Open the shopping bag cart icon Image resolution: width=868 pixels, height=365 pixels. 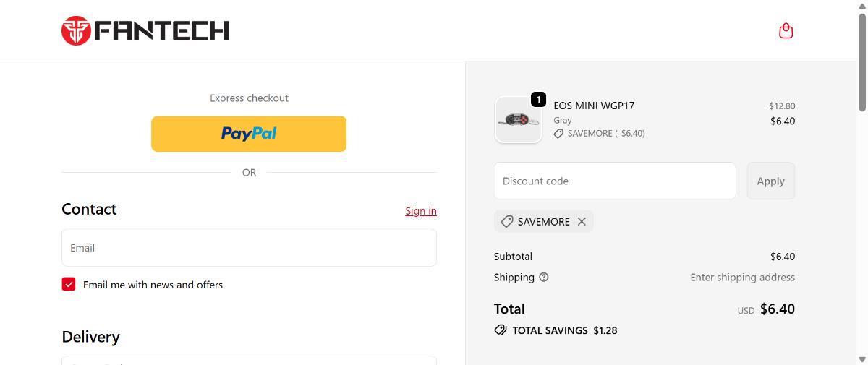pyautogui.click(x=786, y=30)
